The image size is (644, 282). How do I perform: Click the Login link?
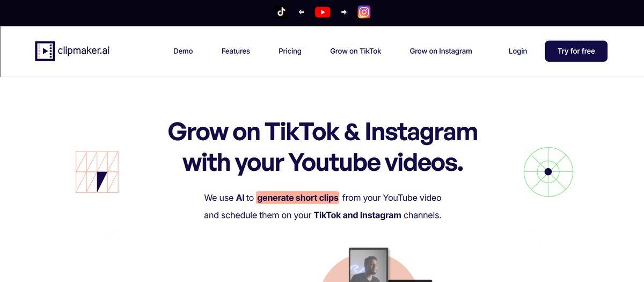point(518,51)
